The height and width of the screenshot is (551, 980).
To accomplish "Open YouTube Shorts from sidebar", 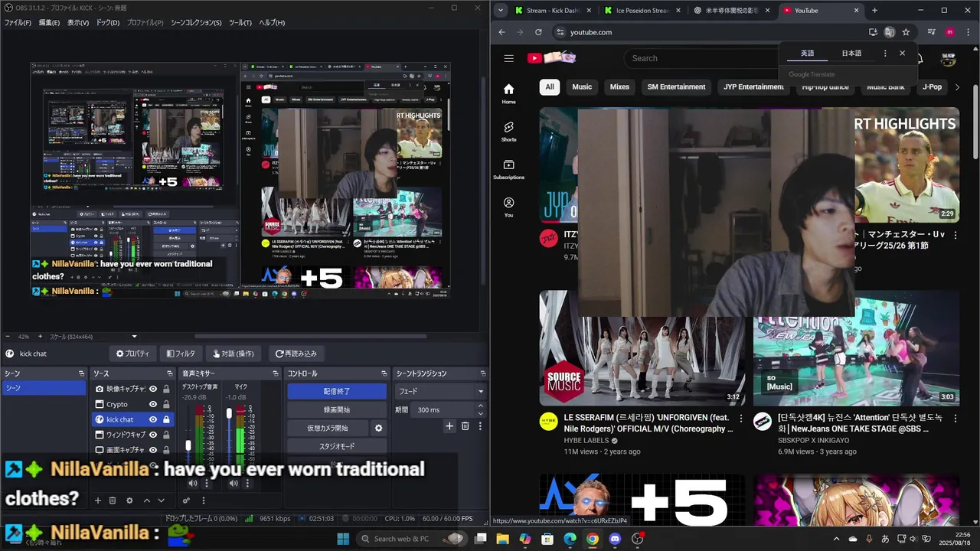I will pyautogui.click(x=508, y=131).
